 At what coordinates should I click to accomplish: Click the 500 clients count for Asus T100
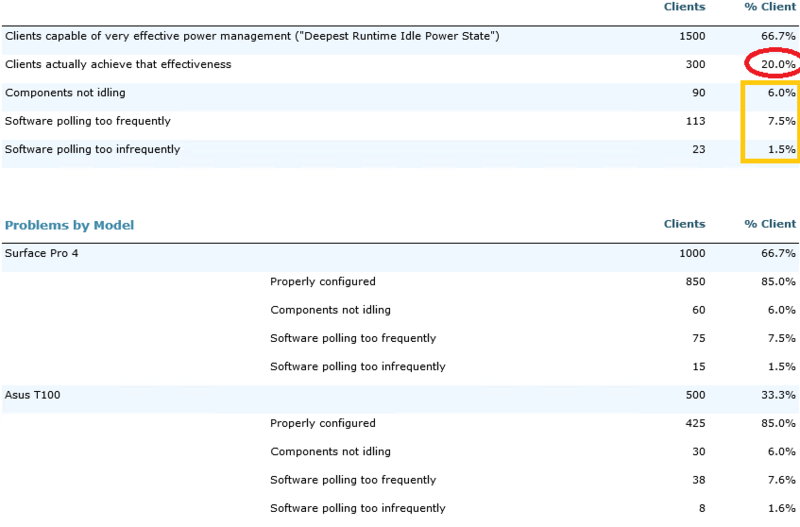(x=694, y=395)
